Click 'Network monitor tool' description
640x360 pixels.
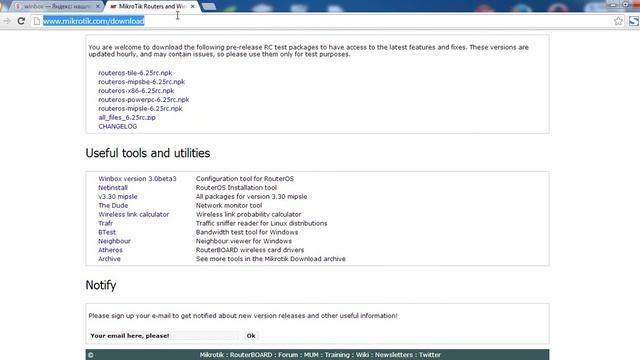point(229,205)
